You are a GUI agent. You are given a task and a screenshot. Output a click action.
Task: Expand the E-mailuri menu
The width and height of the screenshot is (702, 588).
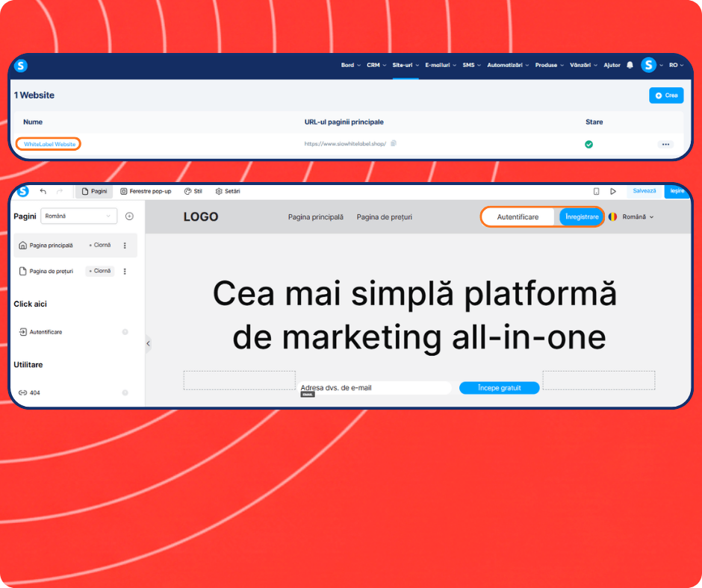[441, 66]
